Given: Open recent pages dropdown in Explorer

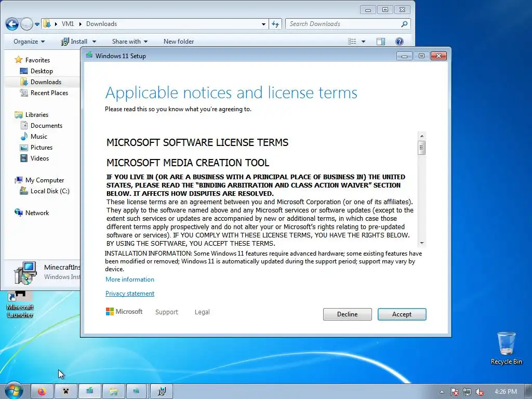Looking at the screenshot, I should pos(37,24).
